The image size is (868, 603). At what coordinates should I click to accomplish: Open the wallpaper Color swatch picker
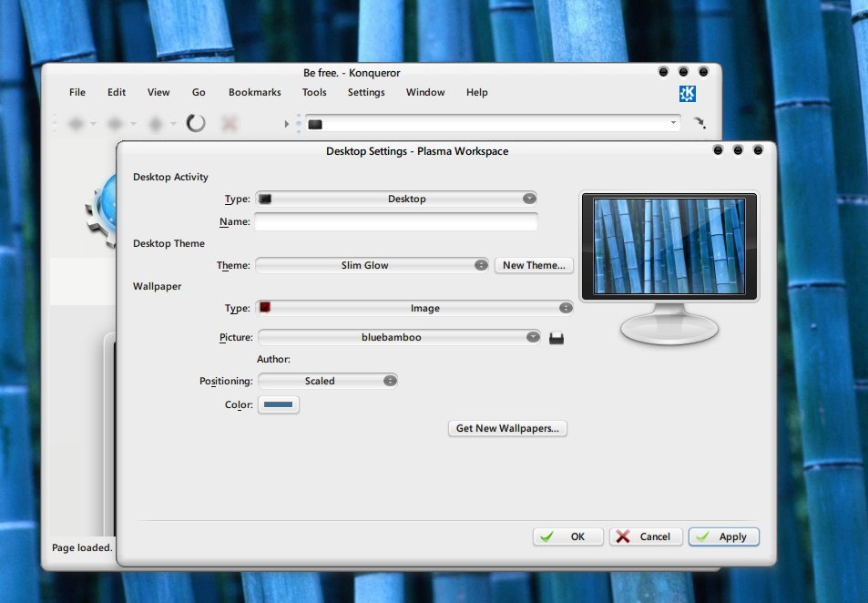click(x=279, y=404)
